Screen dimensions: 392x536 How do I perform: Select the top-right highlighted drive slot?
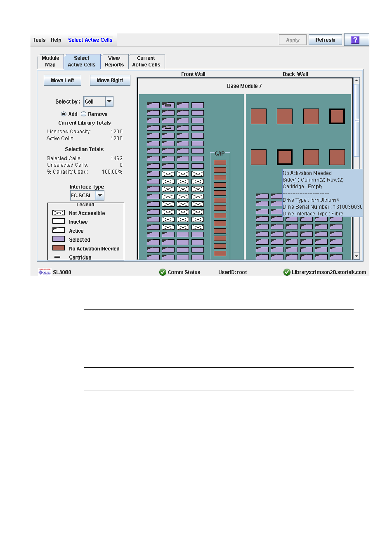click(x=337, y=116)
